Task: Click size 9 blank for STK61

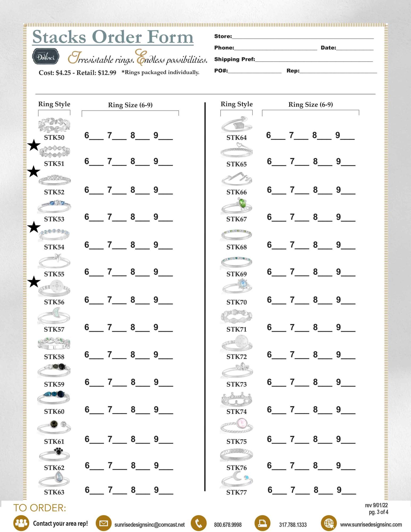Action: 166,440
